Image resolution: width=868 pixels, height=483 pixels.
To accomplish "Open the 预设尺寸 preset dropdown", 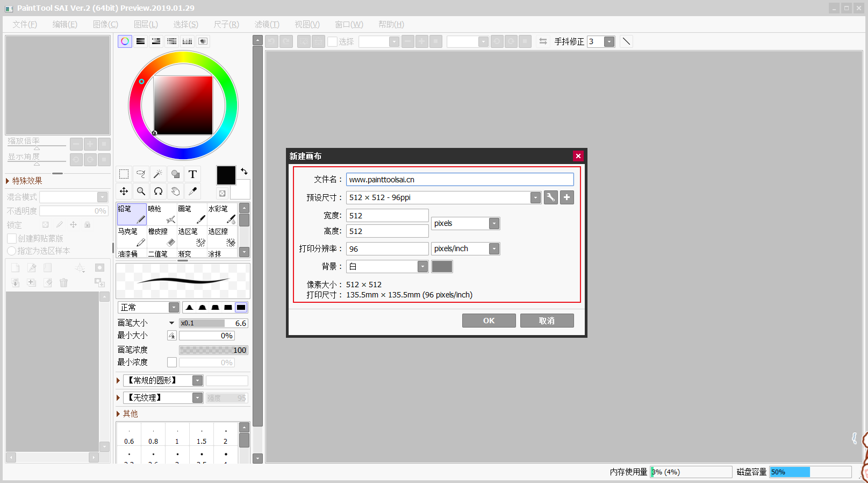I will pos(535,197).
